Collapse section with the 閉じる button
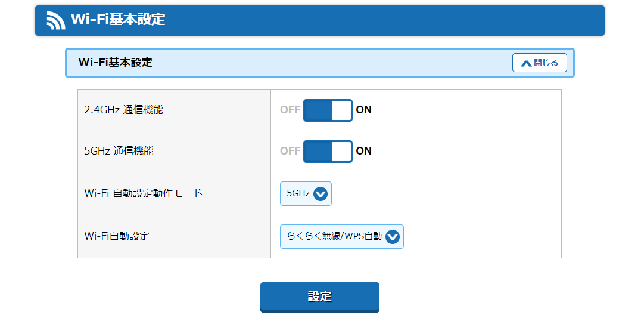The width and height of the screenshot is (644, 321). pos(540,63)
